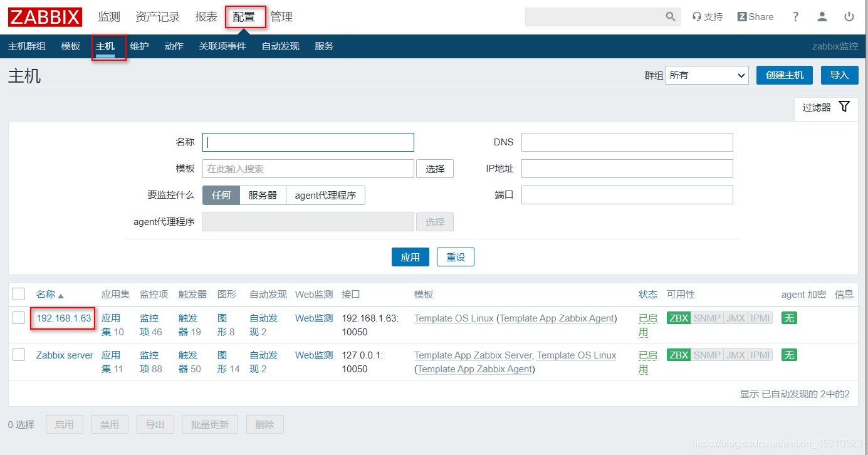Click JMX badge for 192.168.1.63
The image size is (868, 455).
click(x=736, y=318)
